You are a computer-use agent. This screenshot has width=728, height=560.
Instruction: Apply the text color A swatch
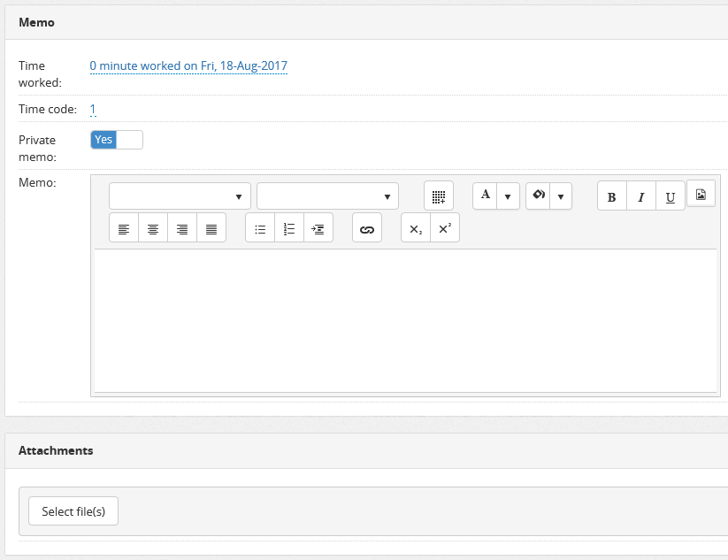pyautogui.click(x=485, y=196)
